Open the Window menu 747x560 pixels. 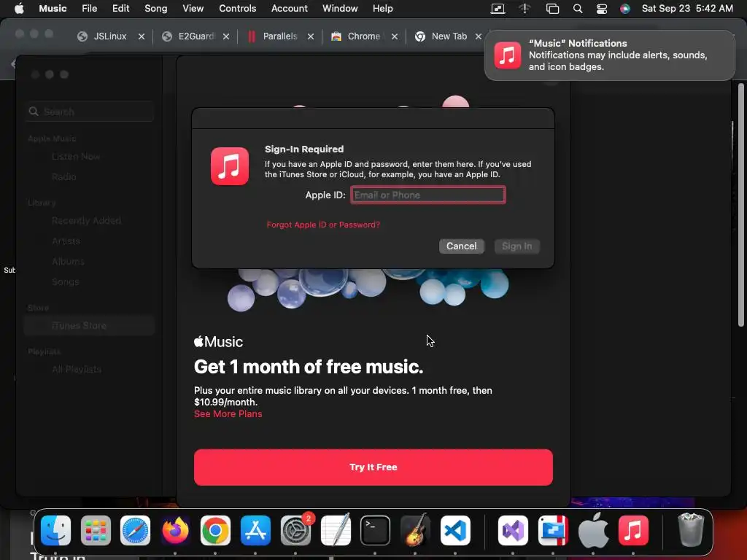click(340, 8)
